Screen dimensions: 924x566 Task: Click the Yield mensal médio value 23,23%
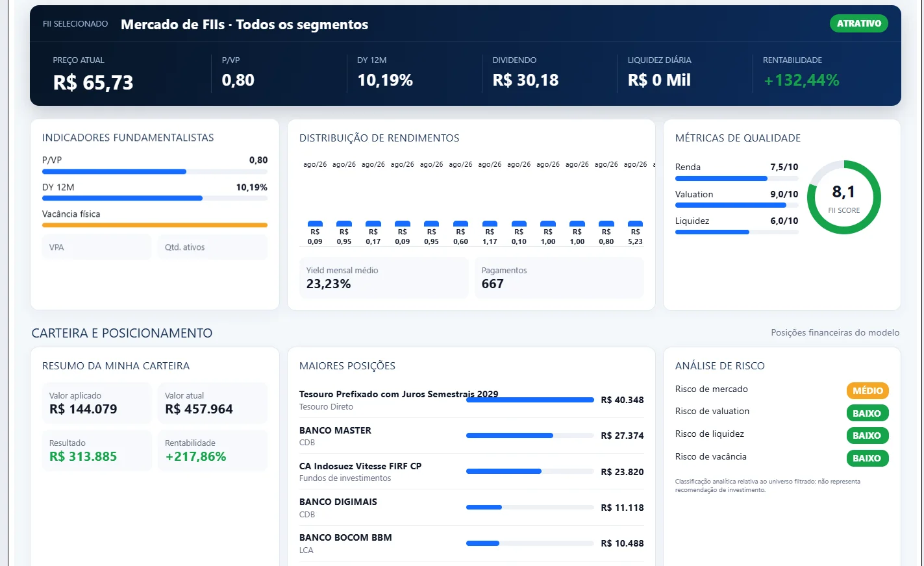click(x=329, y=284)
